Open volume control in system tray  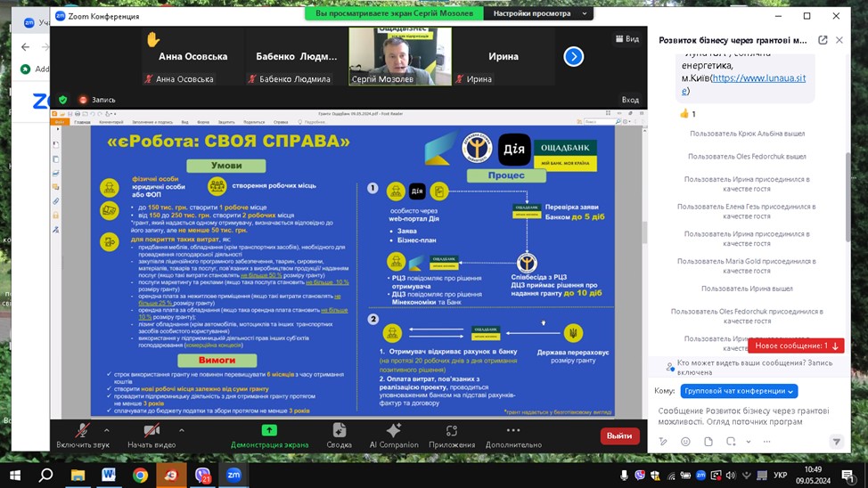point(731,476)
